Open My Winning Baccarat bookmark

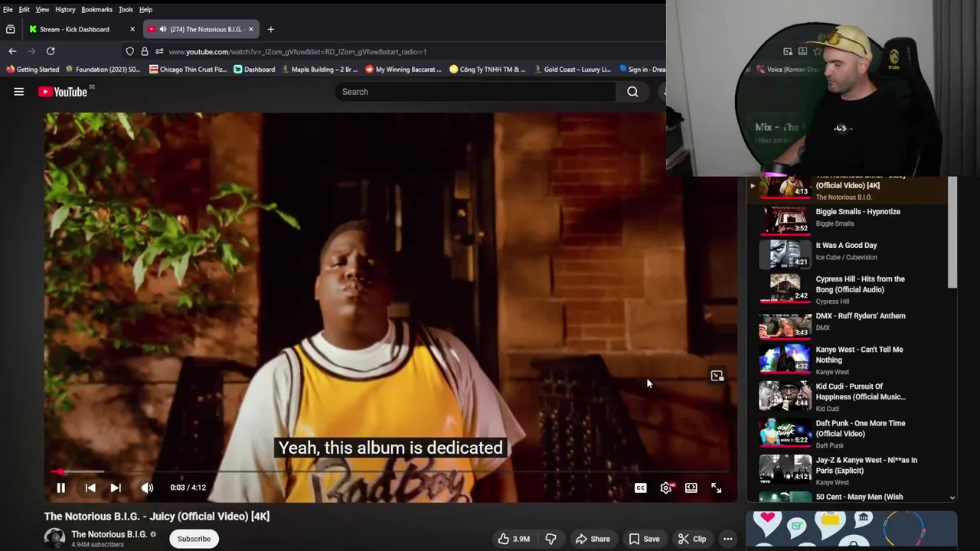(x=403, y=70)
